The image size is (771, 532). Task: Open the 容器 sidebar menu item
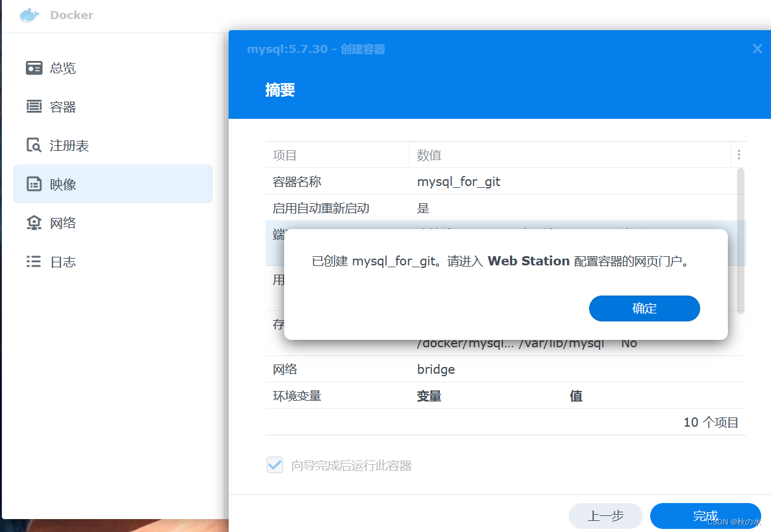point(113,107)
